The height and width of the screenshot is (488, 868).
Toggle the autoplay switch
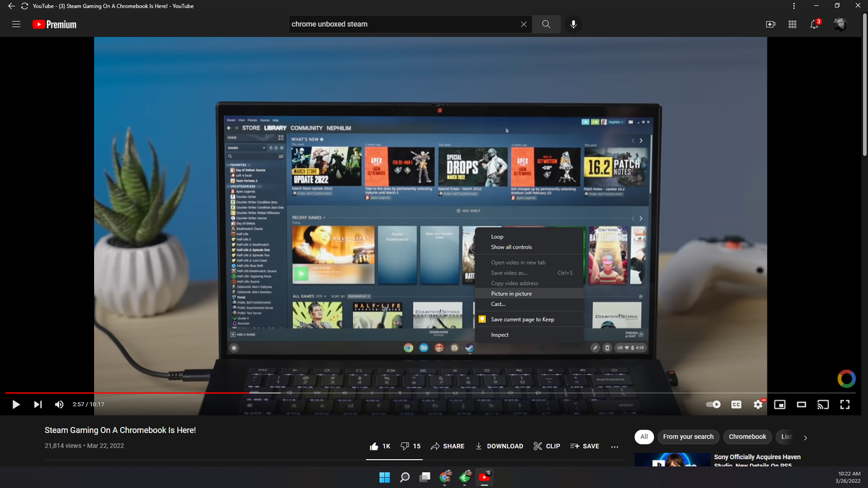point(713,404)
